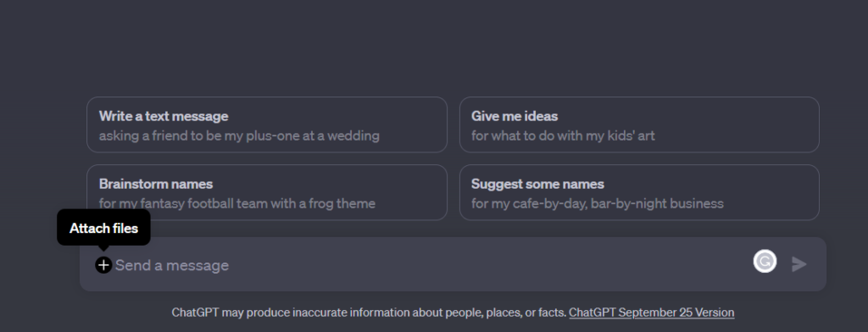Click the send message arrow icon
The height and width of the screenshot is (332, 868).
(798, 264)
